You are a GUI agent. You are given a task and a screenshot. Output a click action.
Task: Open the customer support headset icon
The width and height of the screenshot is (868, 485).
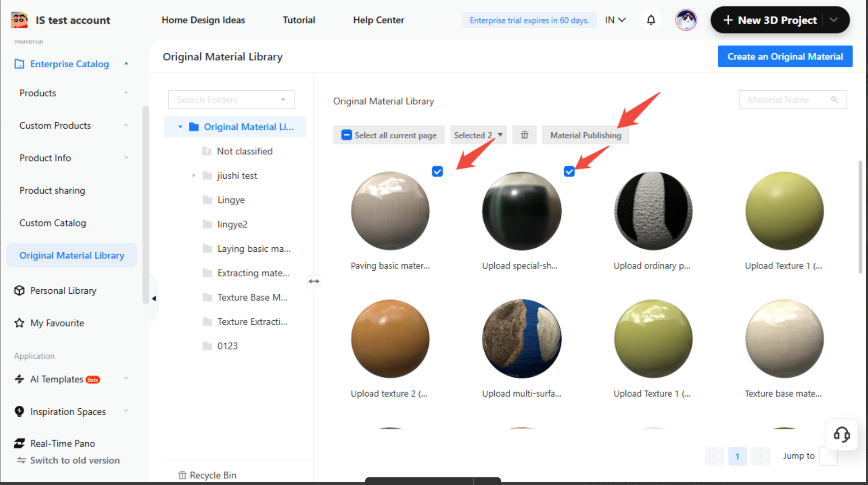[x=841, y=434]
